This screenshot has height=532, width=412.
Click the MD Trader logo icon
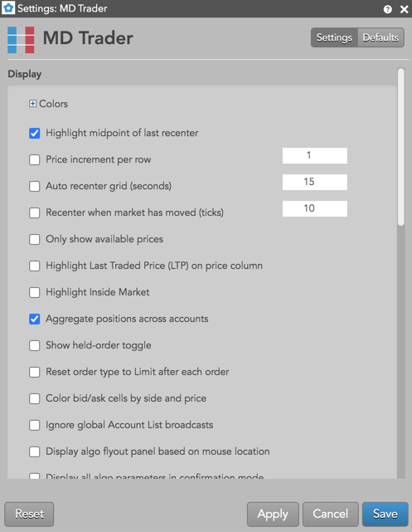click(x=21, y=40)
